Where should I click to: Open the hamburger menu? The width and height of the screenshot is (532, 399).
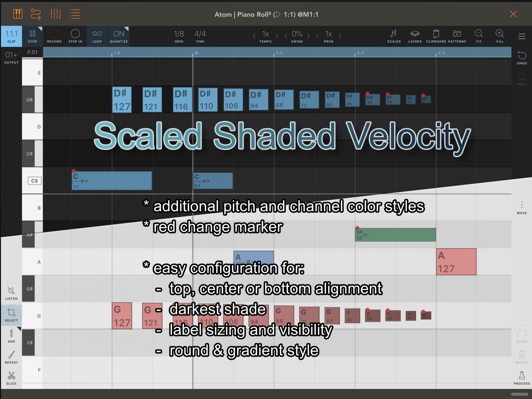point(522,36)
